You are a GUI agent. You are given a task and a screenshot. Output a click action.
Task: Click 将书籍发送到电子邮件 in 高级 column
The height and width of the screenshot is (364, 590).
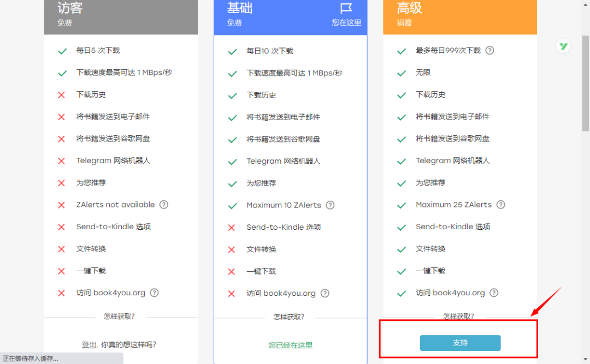click(453, 117)
